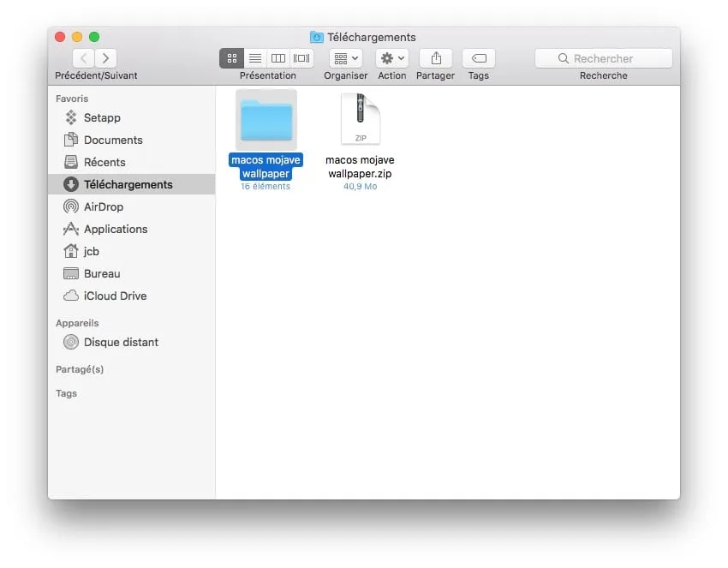
Task: Switch to column view presentation
Action: pyautogui.click(x=277, y=57)
